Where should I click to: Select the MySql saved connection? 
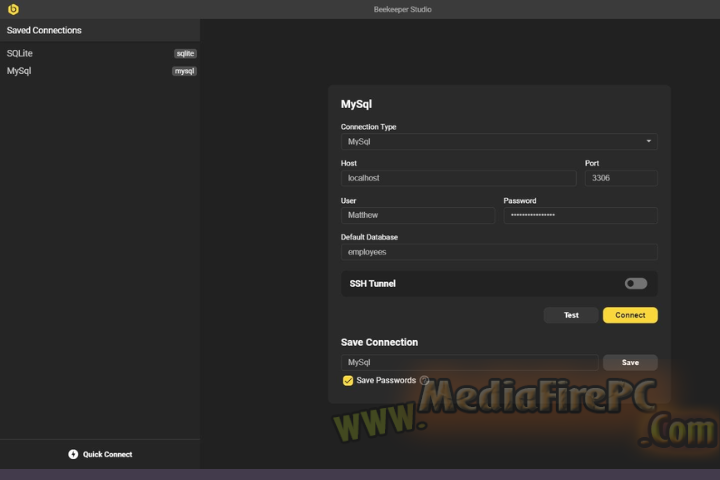point(100,71)
